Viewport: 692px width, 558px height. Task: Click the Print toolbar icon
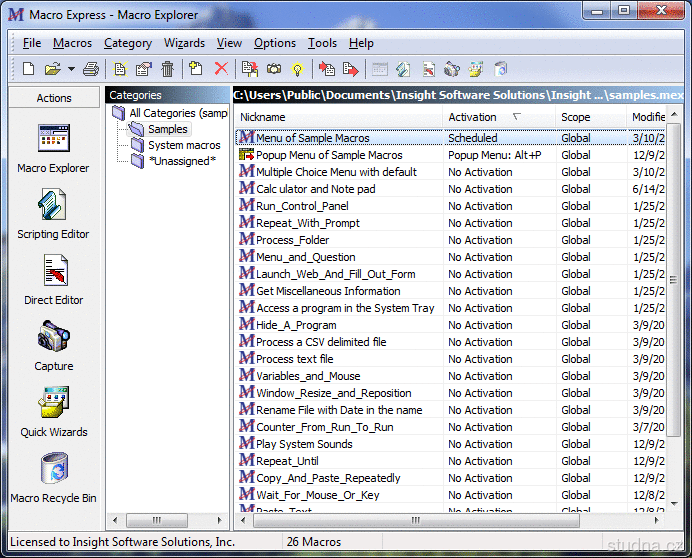tap(91, 69)
